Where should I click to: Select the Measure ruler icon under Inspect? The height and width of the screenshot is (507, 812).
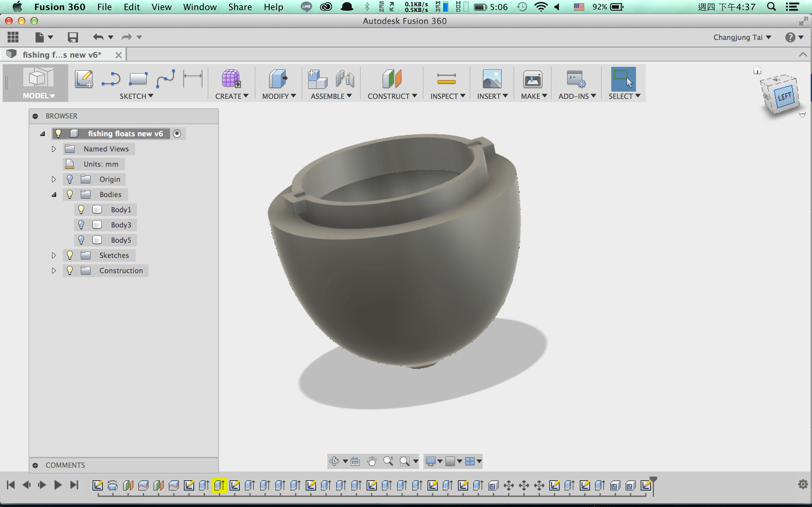[446, 79]
